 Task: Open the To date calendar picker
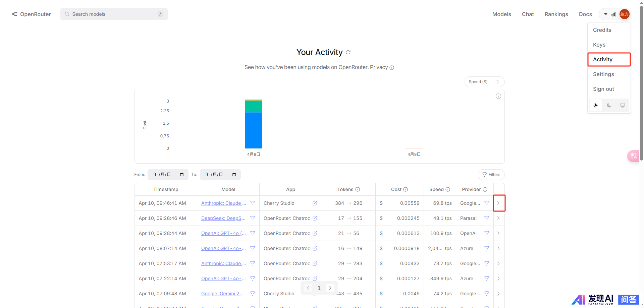(x=234, y=175)
